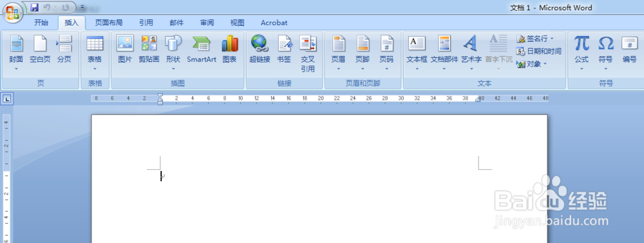Open the 页码 page number menu

[x=386, y=53]
